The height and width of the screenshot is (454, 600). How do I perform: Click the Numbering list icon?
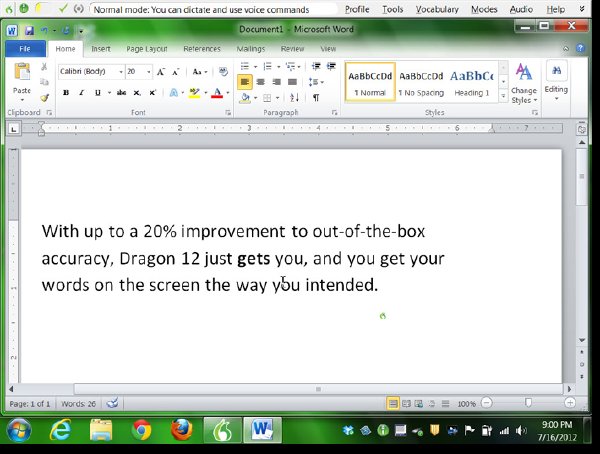tap(268, 66)
